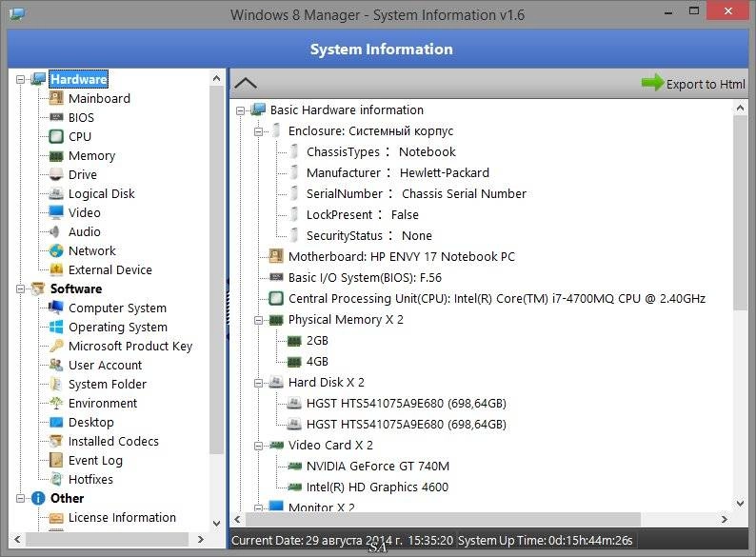This screenshot has width=756, height=557.
Task: Click the Hotfixes icon
Action: coord(56,479)
